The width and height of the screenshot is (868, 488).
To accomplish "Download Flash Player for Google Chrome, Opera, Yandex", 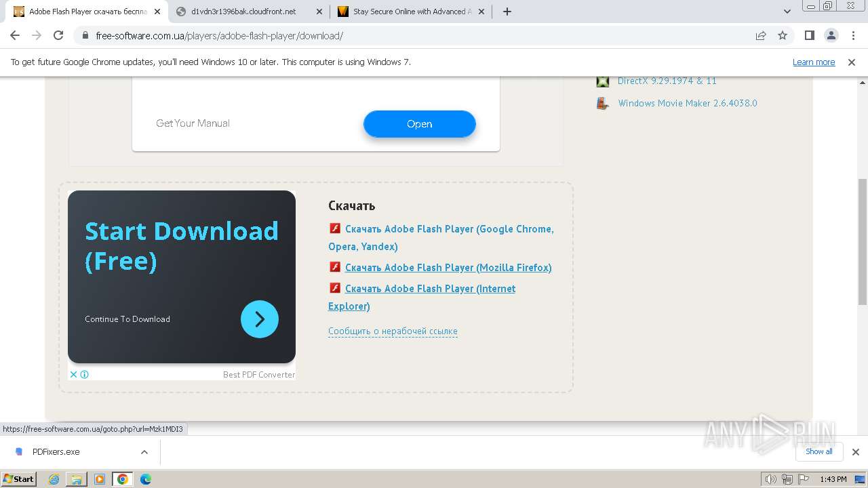I will (441, 238).
